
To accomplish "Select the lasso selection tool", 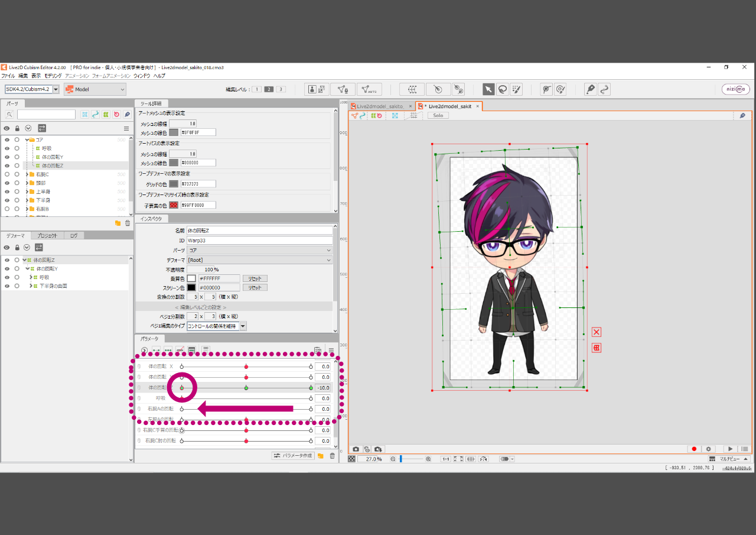I will click(503, 89).
